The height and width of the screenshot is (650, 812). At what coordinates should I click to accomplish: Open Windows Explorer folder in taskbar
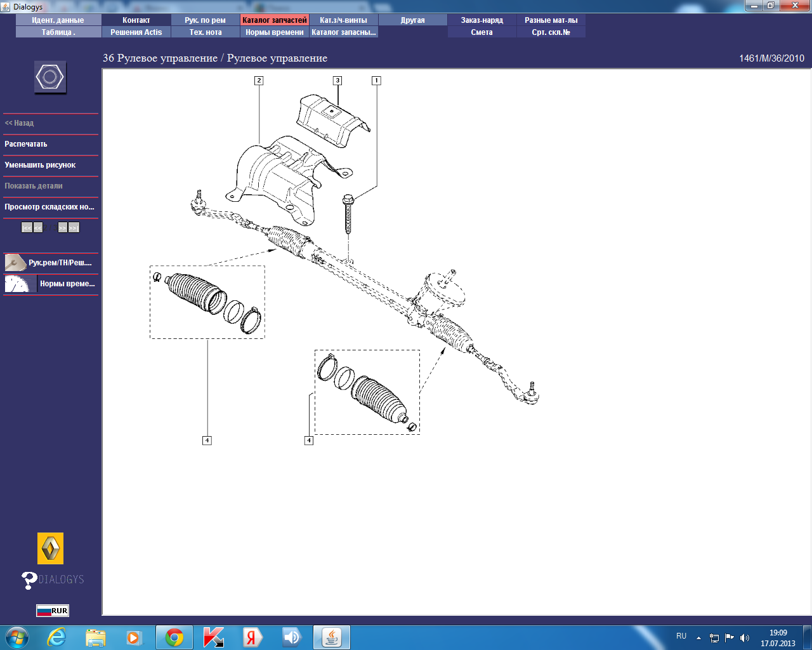[96, 637]
